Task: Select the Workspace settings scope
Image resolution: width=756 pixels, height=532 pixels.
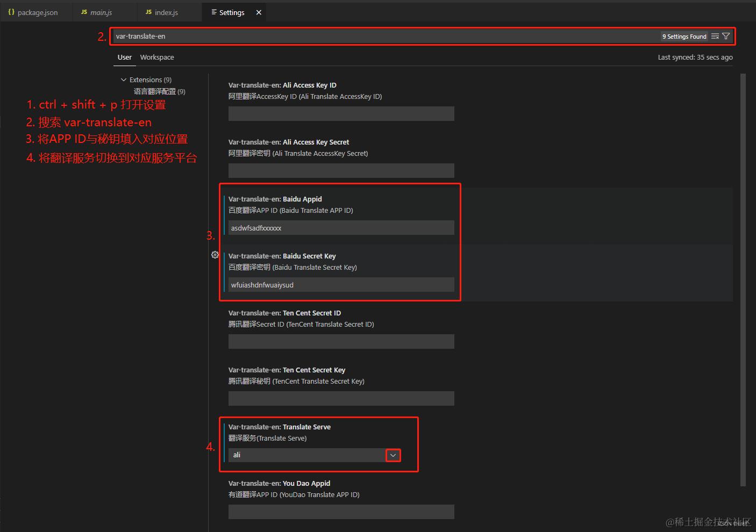Action: click(x=157, y=57)
